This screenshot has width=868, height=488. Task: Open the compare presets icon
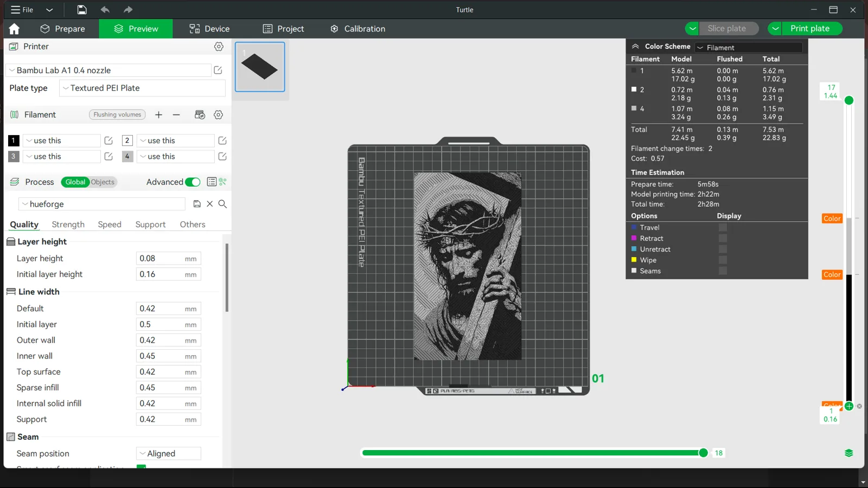(x=223, y=182)
